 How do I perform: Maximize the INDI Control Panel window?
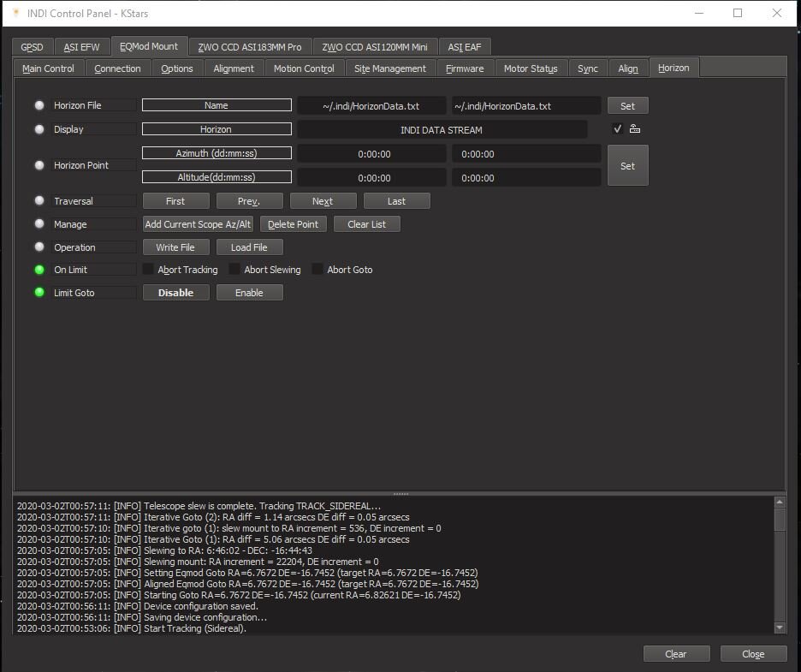(x=738, y=13)
